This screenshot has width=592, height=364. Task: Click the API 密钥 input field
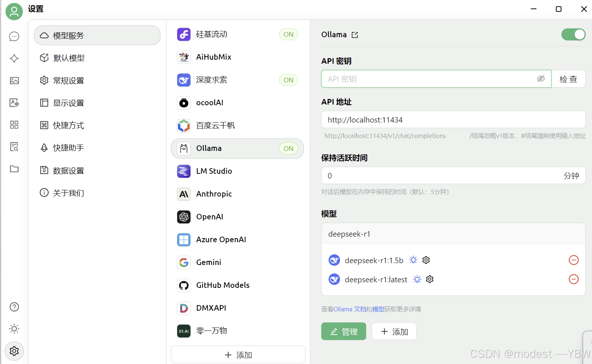pos(436,79)
